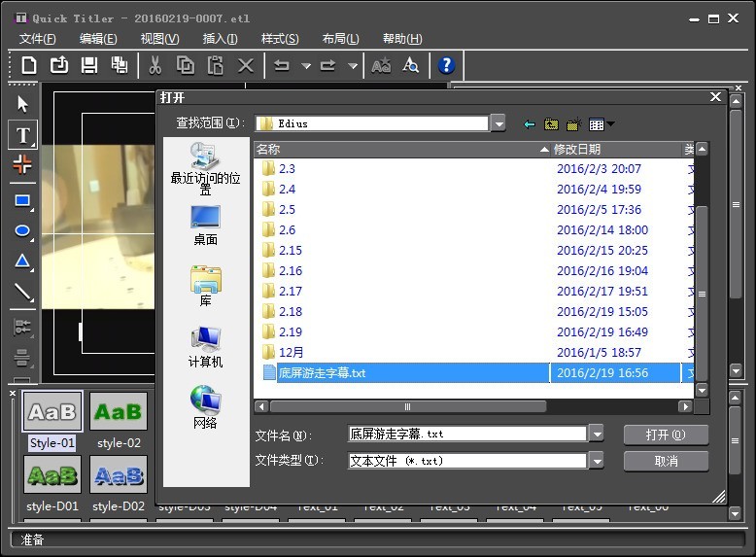Select the Text tool in left toolbar
Screen dimensions: 756x557
[23, 135]
